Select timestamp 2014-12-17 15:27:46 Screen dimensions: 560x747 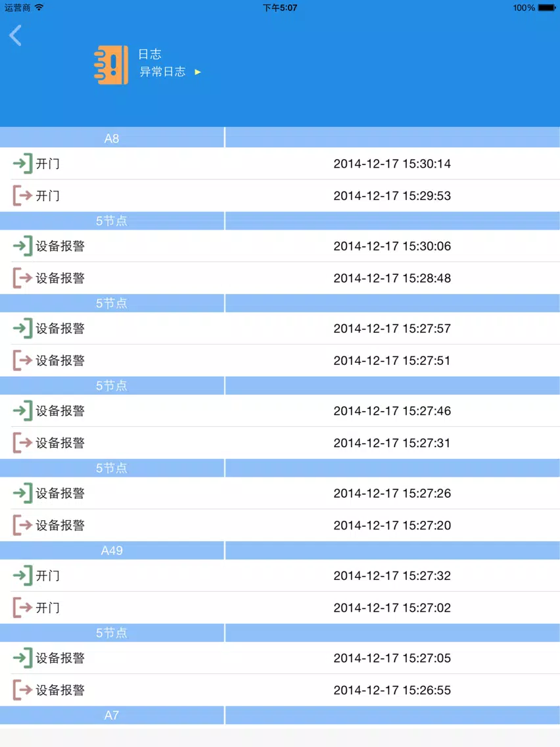point(392,411)
